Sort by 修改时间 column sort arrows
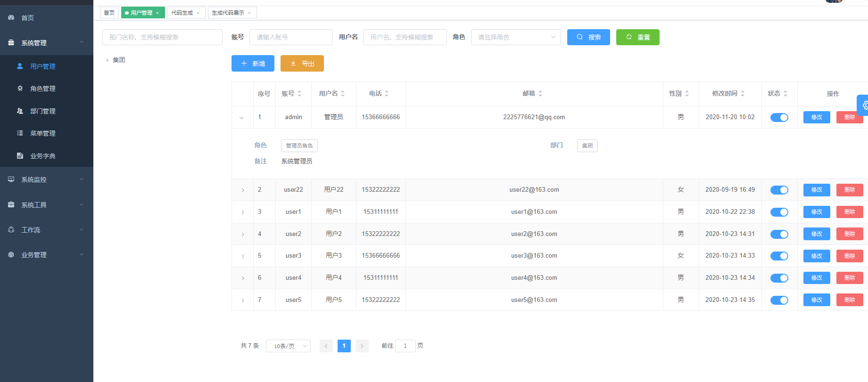The image size is (868, 382). [743, 94]
